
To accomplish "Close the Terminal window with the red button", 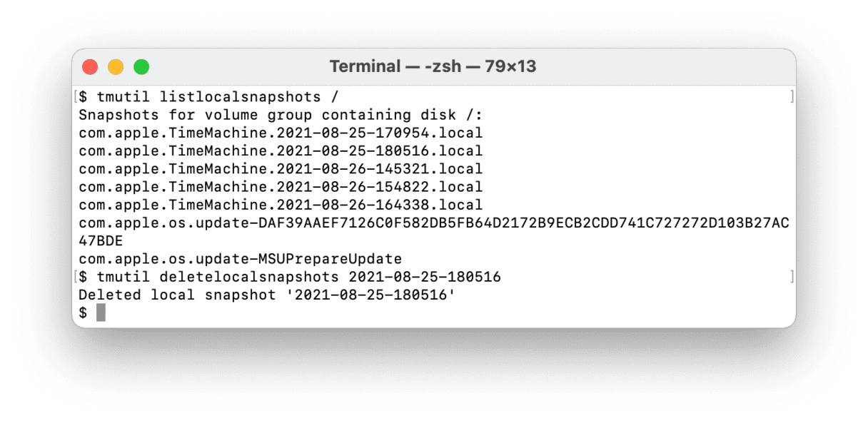I will [x=90, y=67].
